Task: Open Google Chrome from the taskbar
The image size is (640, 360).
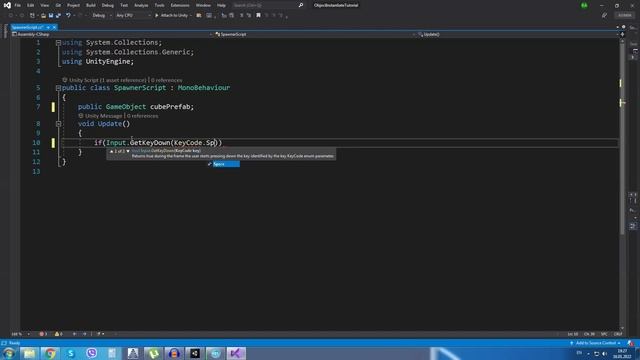Action: 50,353
